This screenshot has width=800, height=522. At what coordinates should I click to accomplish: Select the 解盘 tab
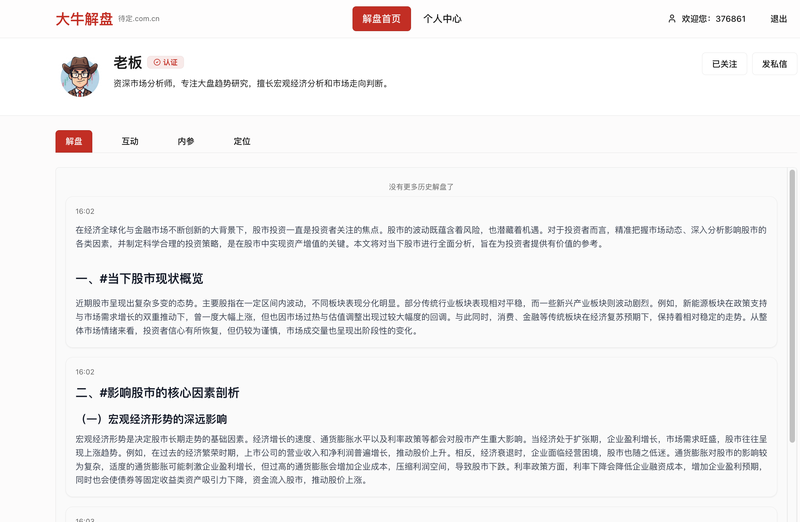point(74,142)
